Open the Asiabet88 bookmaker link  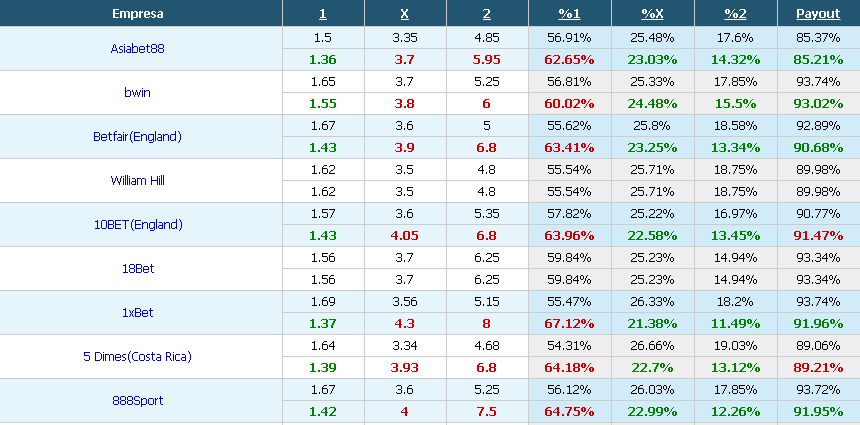(137, 48)
